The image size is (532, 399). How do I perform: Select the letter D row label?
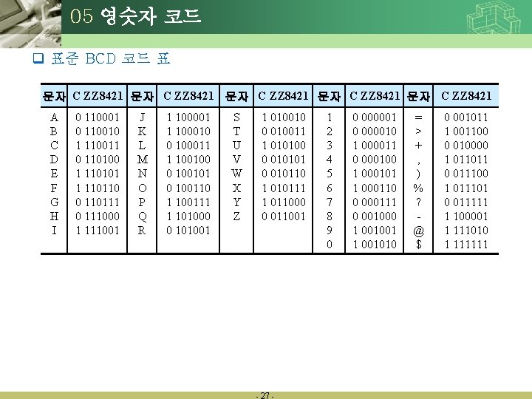coord(54,160)
